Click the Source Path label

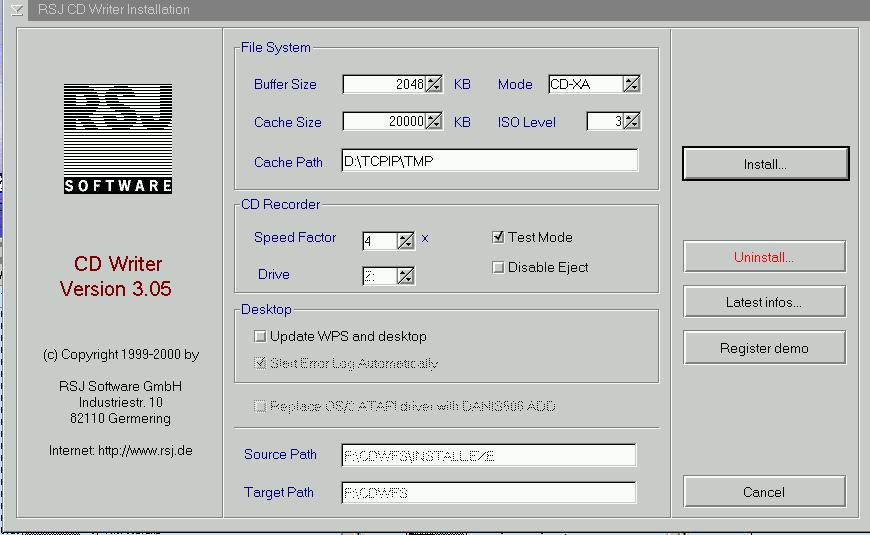280,455
